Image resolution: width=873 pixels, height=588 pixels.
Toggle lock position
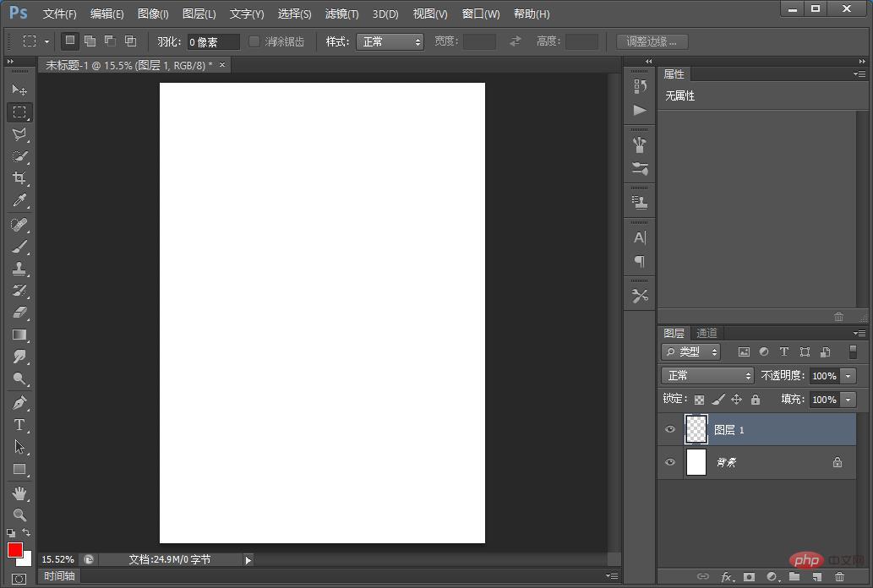(737, 400)
